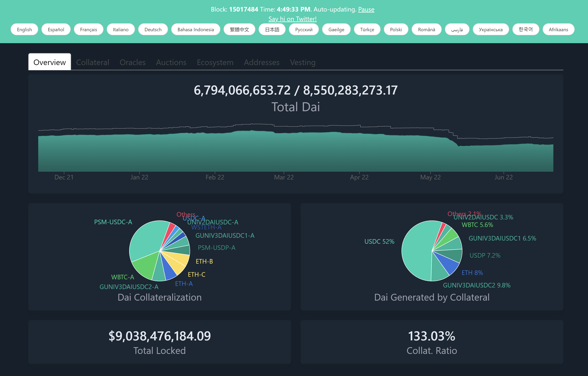Open the Vesting tab
Screen dimensions: 588x376
pos(303,62)
